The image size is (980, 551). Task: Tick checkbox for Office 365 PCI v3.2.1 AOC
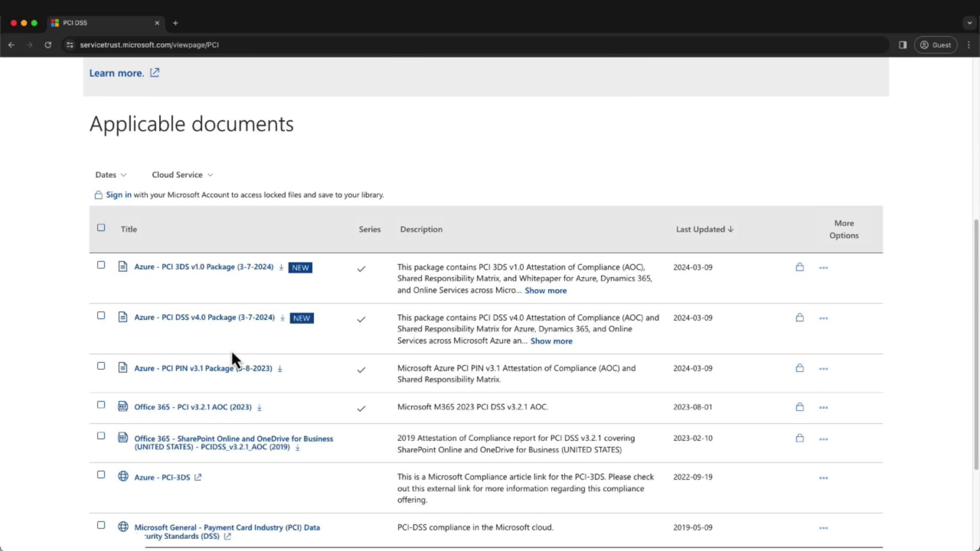coord(101,405)
